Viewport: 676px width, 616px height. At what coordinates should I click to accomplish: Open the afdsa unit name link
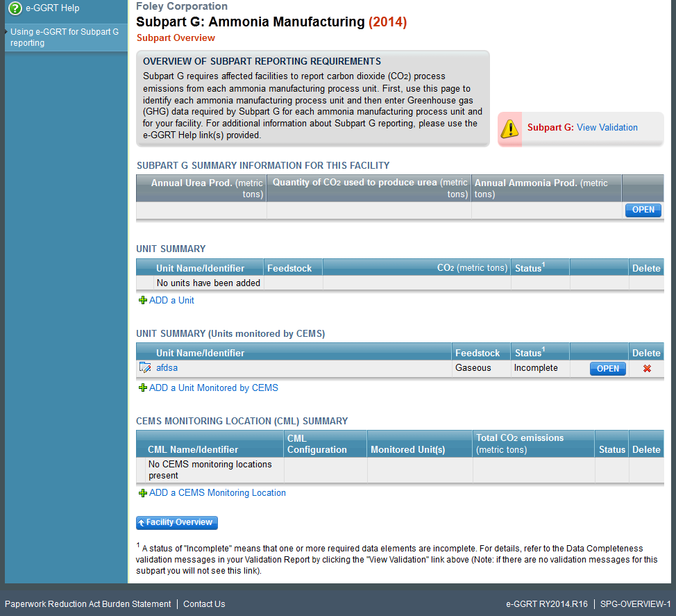[x=166, y=367]
